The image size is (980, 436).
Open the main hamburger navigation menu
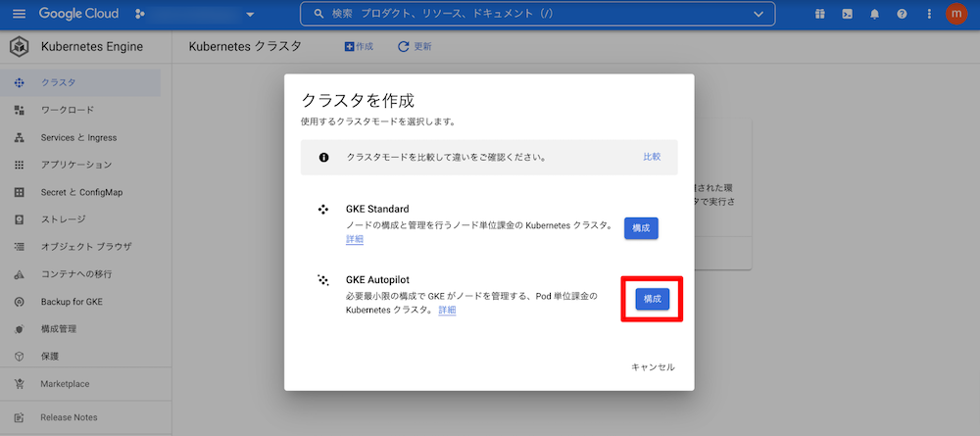[x=20, y=13]
